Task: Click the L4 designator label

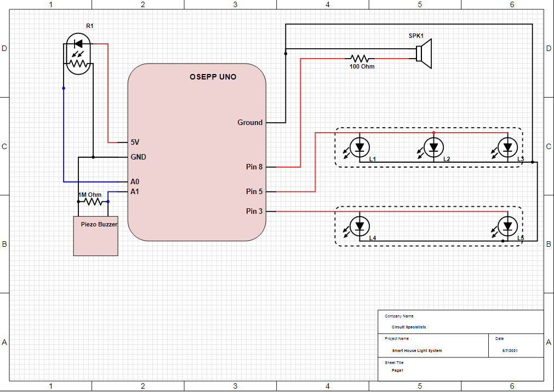Action: 373,238
